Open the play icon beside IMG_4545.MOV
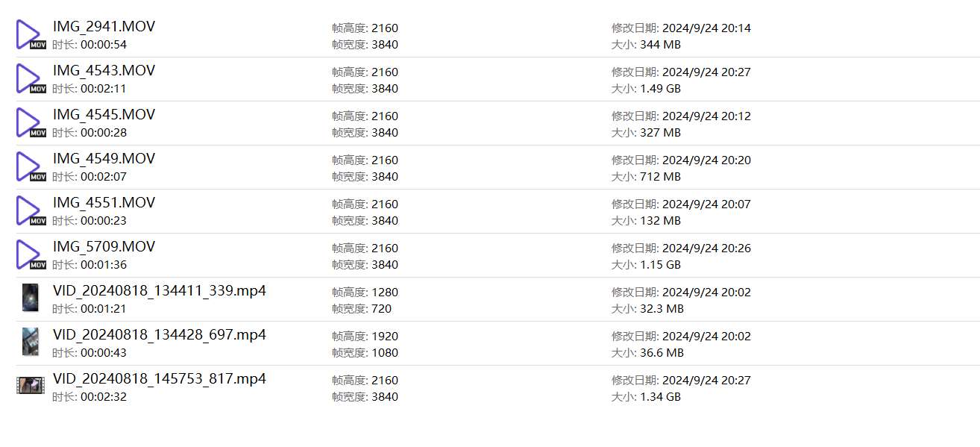 [30, 123]
